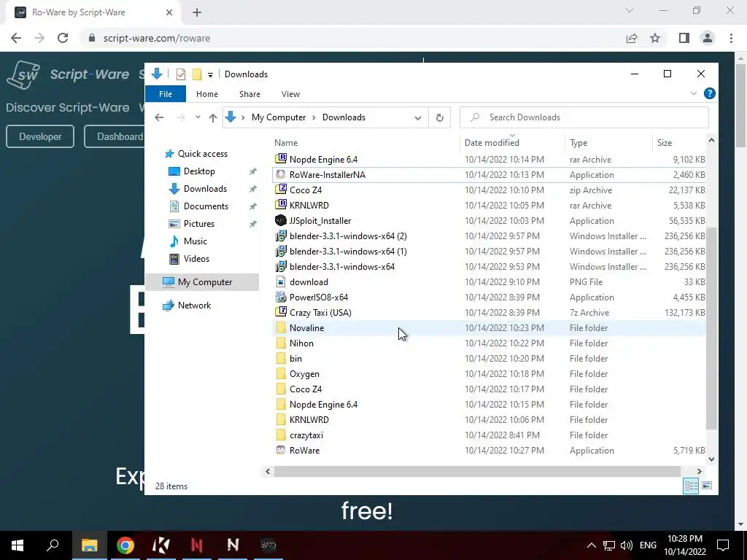Click the Crazy Taxi (USA) 7z archive icon
747x560 pixels.
click(x=281, y=312)
